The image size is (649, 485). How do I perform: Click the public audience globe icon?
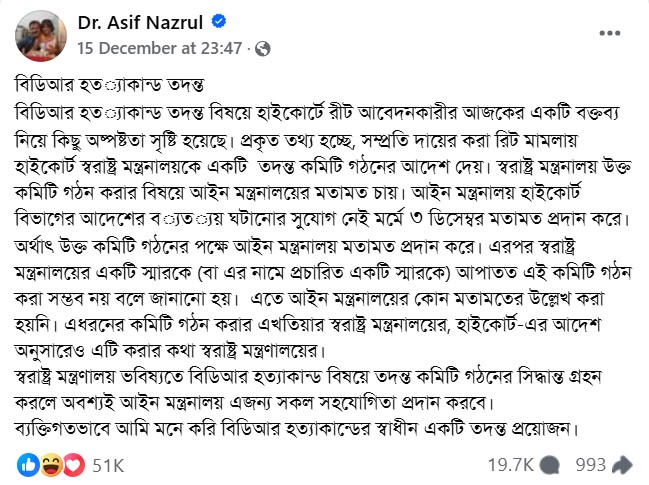[263, 47]
